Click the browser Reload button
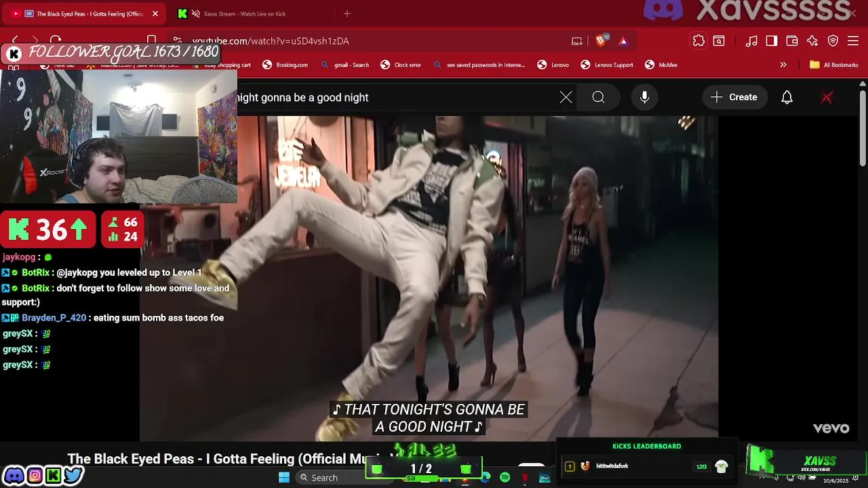 56,41
